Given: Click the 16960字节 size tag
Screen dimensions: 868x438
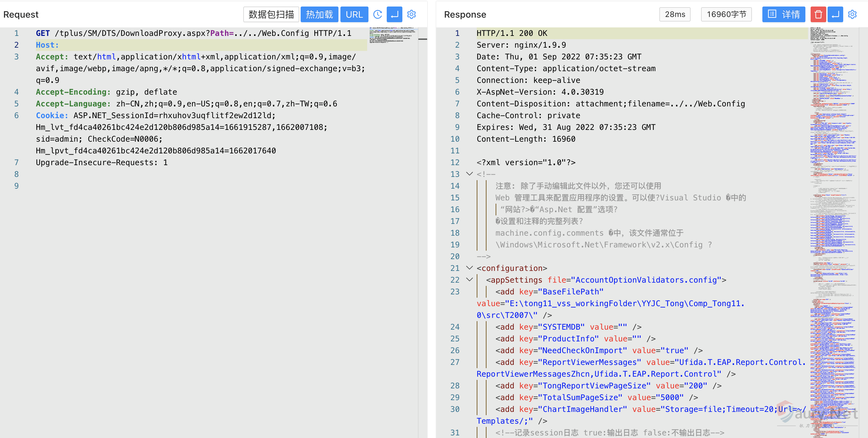Looking at the screenshot, I should coord(726,14).
